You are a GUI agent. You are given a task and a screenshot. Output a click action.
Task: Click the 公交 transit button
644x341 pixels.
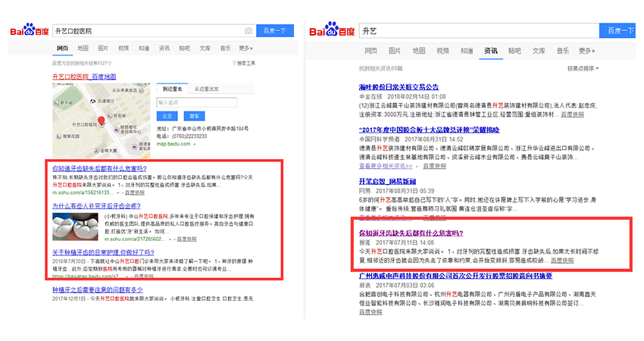click(167, 116)
